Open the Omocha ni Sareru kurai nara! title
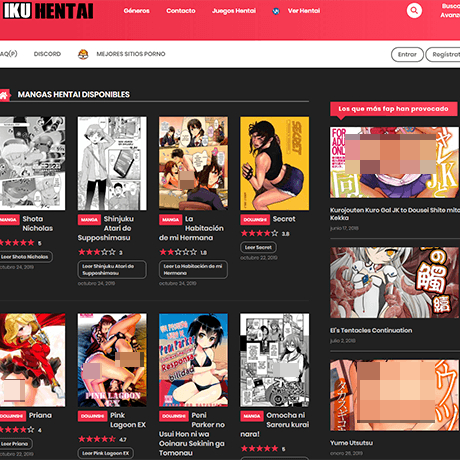Image resolution: width=460 pixels, height=460 pixels. tap(275, 425)
